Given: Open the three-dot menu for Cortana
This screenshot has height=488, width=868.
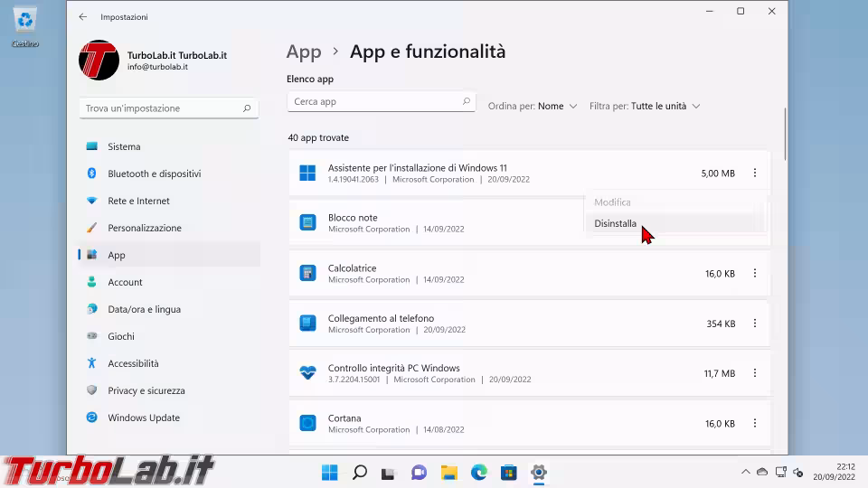Looking at the screenshot, I should (x=754, y=423).
